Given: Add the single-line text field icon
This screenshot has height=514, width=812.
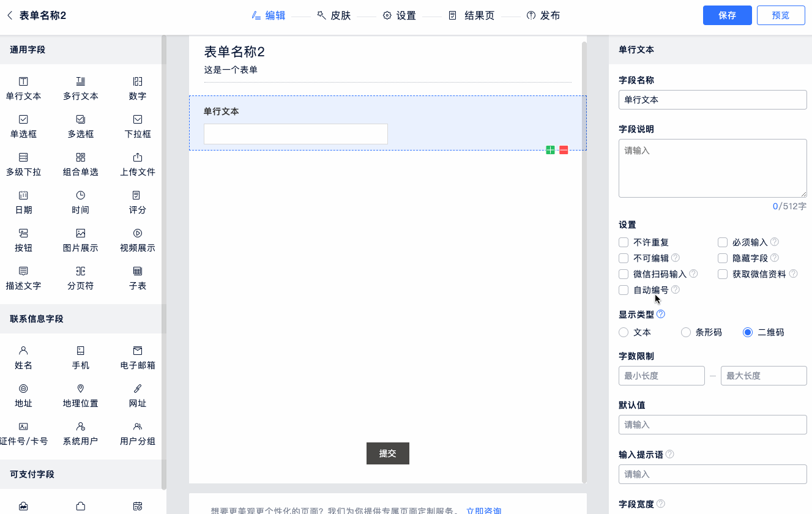Looking at the screenshot, I should pyautogui.click(x=23, y=81).
